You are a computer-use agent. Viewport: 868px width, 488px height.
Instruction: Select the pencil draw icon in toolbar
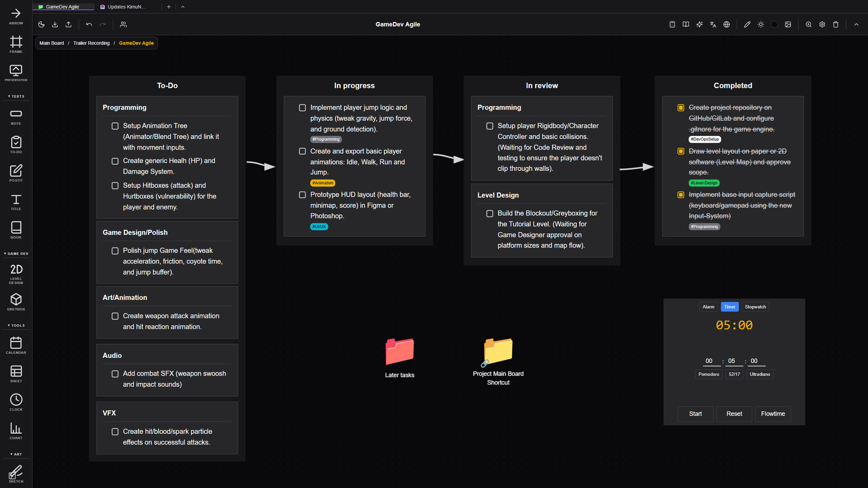click(747, 24)
